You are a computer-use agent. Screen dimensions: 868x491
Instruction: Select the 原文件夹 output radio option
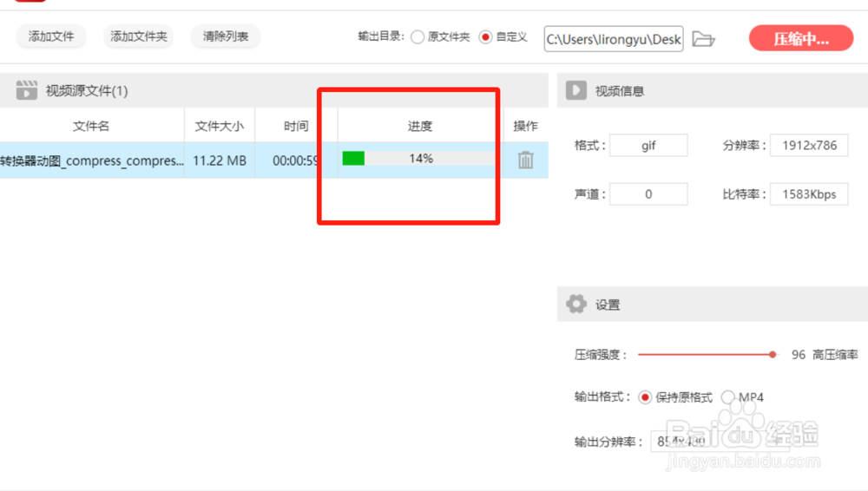click(418, 37)
